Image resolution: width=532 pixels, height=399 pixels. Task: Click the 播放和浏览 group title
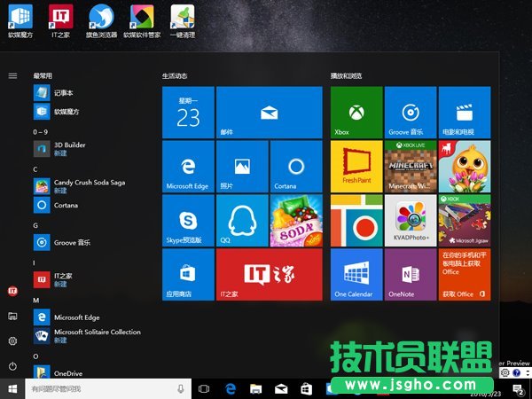[346, 75]
